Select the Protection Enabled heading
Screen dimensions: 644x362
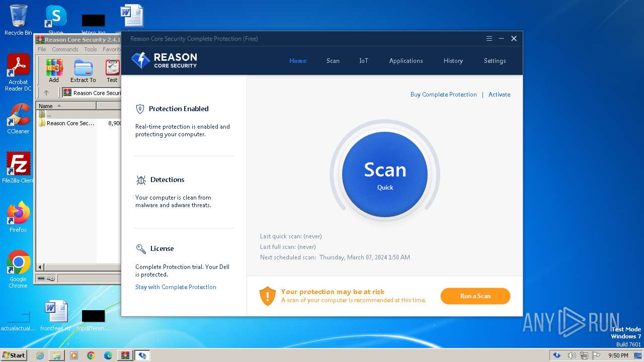coord(179,109)
